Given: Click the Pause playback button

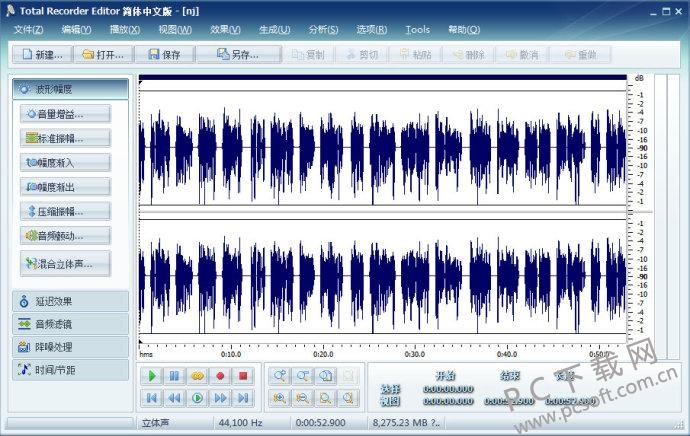Looking at the screenshot, I should [175, 376].
